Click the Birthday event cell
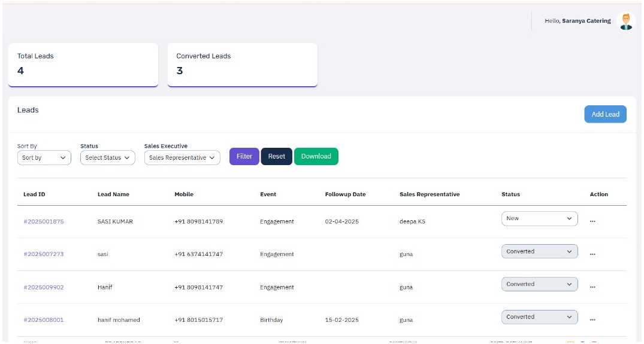Image resolution: width=644 pixels, height=344 pixels. pyautogui.click(x=271, y=320)
